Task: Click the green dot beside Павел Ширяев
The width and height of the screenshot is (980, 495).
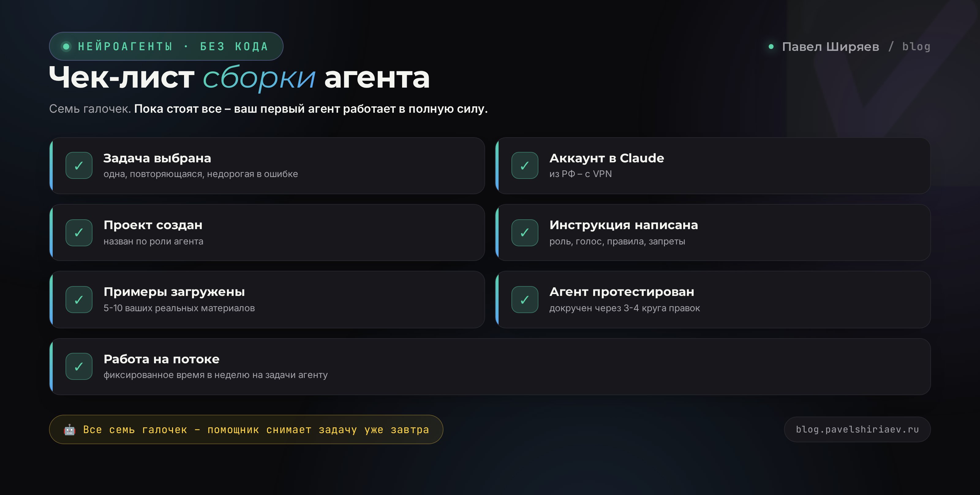Action: pyautogui.click(x=771, y=47)
